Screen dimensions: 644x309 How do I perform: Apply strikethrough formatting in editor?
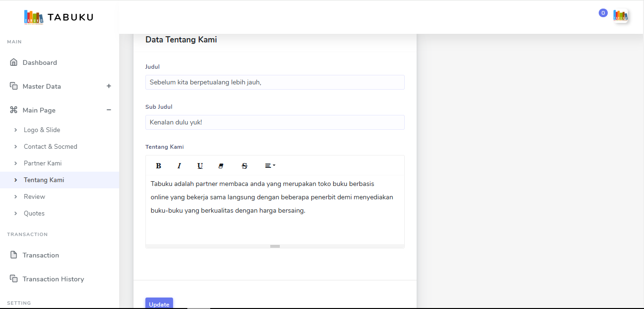click(x=245, y=166)
